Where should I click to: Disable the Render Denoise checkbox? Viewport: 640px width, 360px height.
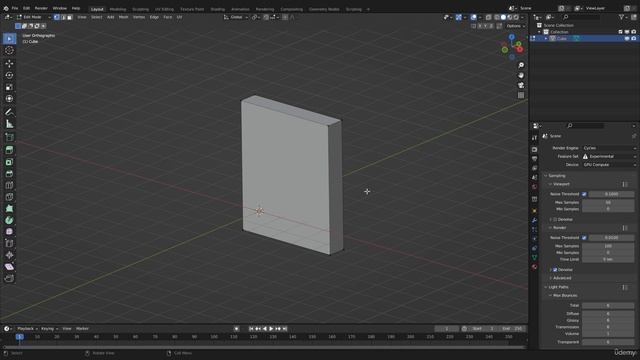coord(555,270)
